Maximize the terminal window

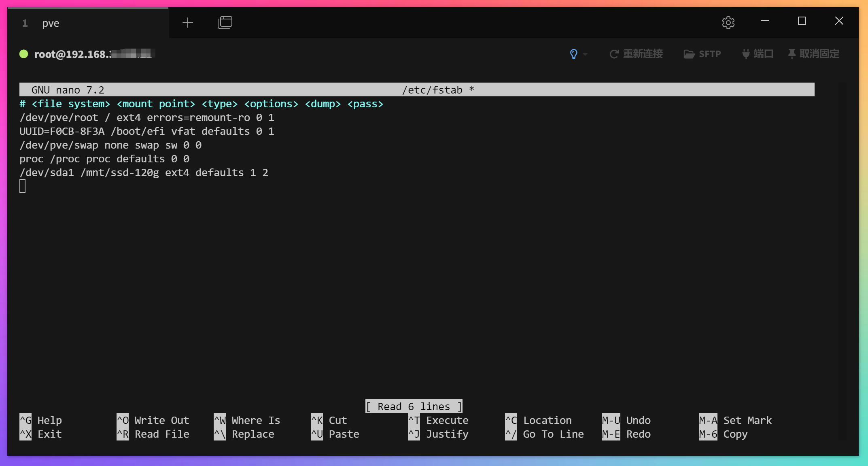point(802,21)
